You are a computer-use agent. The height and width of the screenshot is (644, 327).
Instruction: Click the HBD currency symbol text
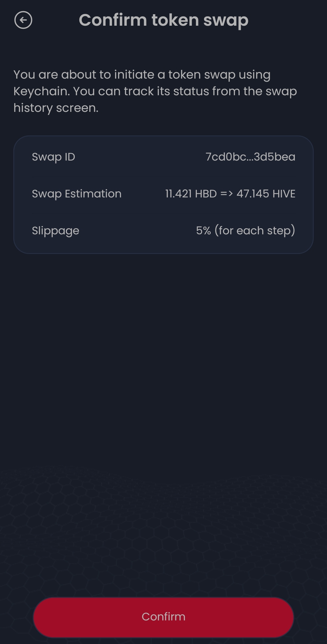point(206,194)
